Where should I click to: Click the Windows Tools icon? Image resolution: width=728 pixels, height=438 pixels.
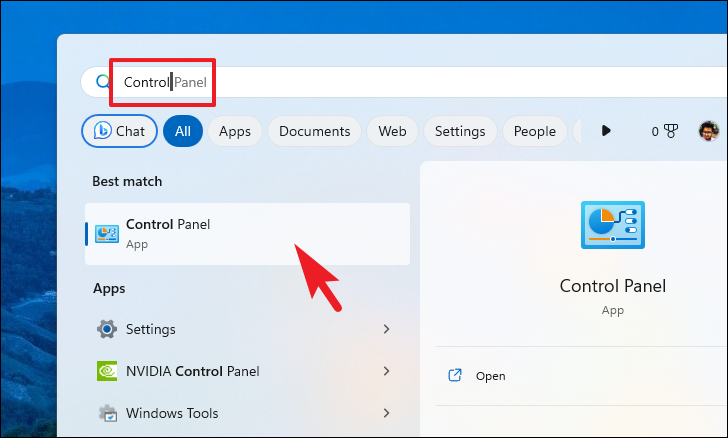click(108, 413)
